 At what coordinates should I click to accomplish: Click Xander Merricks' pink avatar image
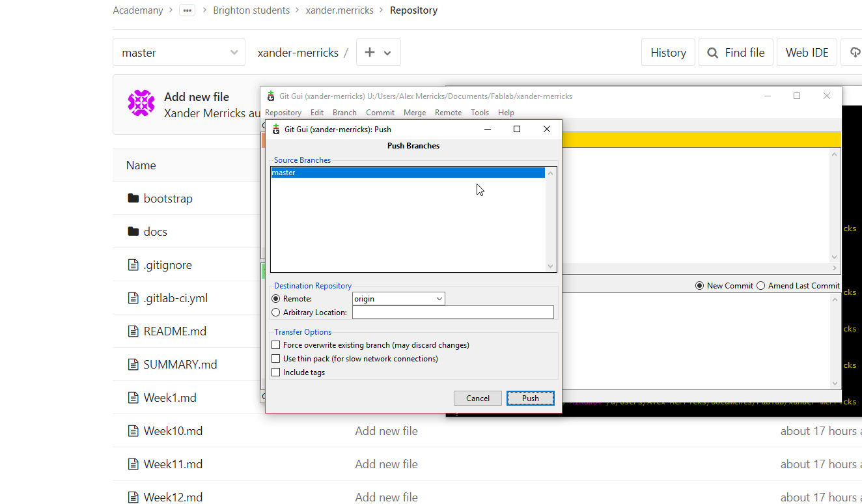[x=141, y=103]
